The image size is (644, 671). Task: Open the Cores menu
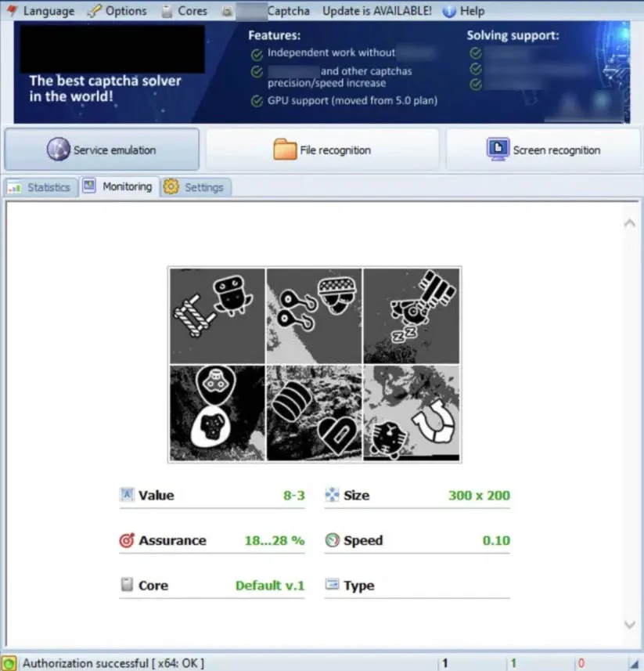coord(185,11)
